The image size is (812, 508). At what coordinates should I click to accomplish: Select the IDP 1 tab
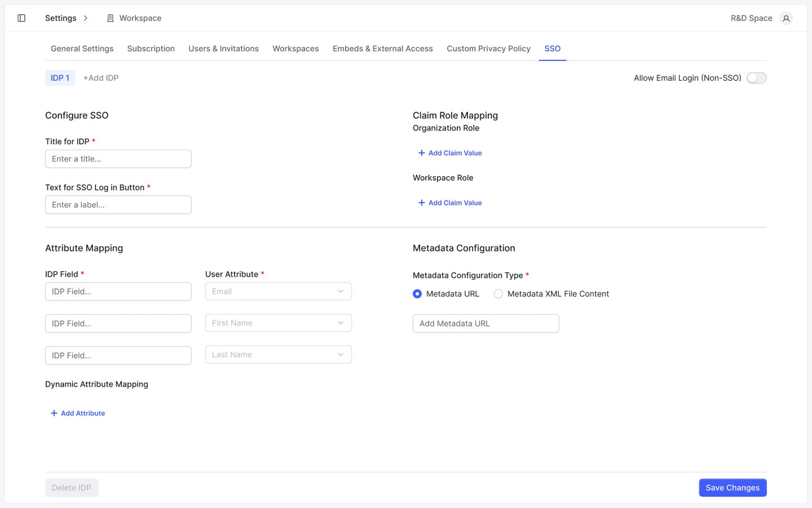click(x=60, y=78)
